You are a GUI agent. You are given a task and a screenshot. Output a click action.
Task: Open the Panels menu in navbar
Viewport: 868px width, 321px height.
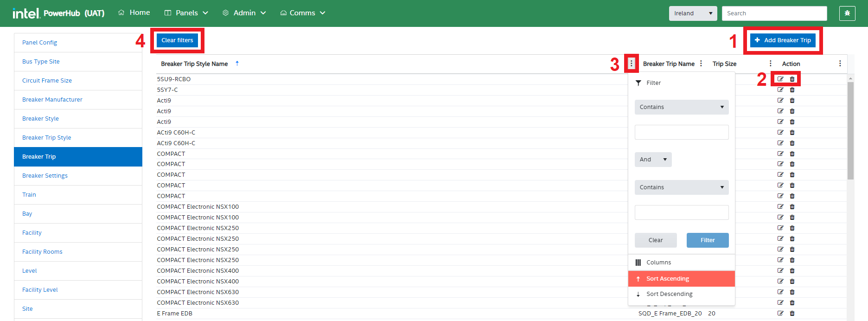(x=186, y=13)
